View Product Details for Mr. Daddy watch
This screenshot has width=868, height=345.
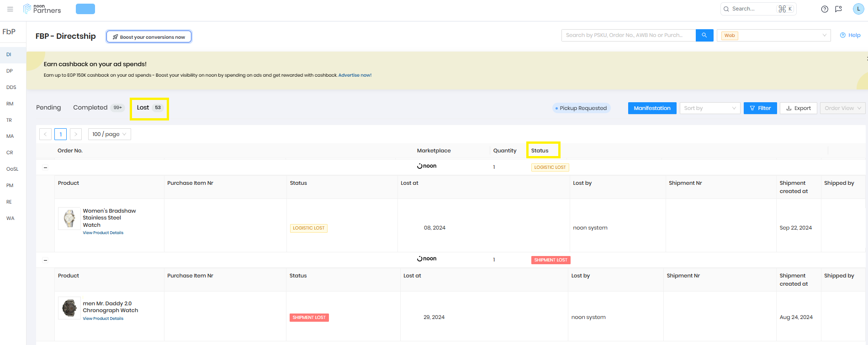(103, 319)
